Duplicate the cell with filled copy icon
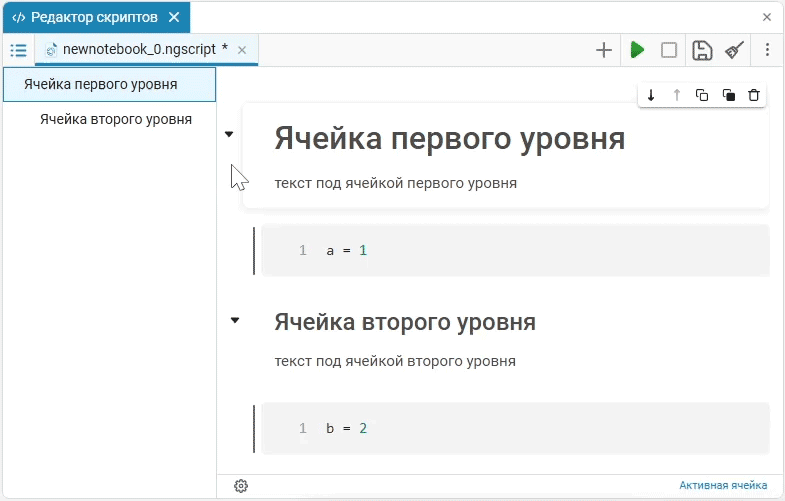Image resolution: width=785 pixels, height=501 pixels. 728,95
